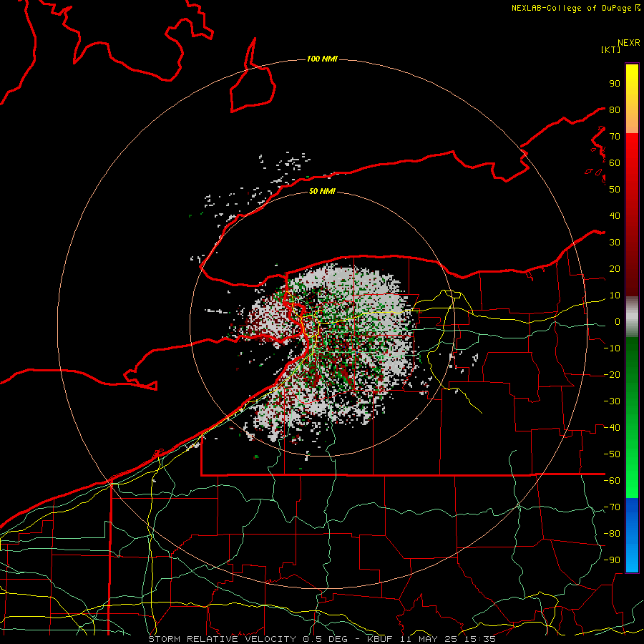Viewport: 644px width, 644px height.
Task: Click the -10 value on the velocity scale
Action: coord(612,348)
